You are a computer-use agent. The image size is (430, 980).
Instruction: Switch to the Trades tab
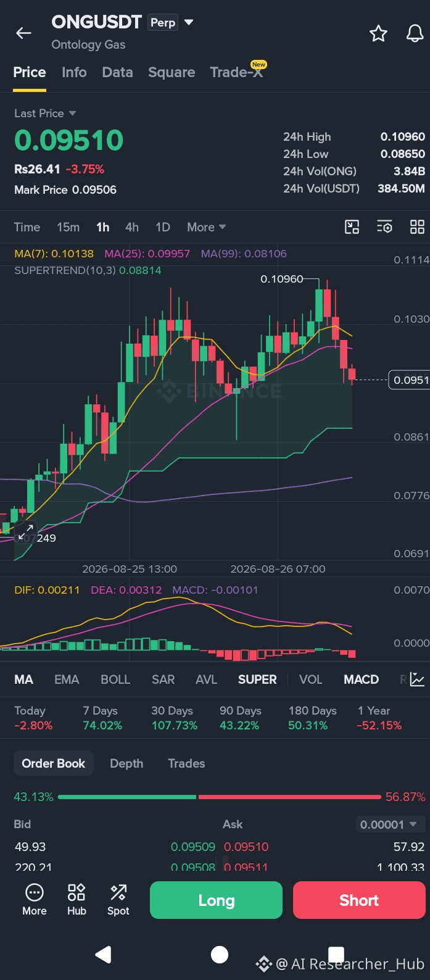(x=186, y=763)
